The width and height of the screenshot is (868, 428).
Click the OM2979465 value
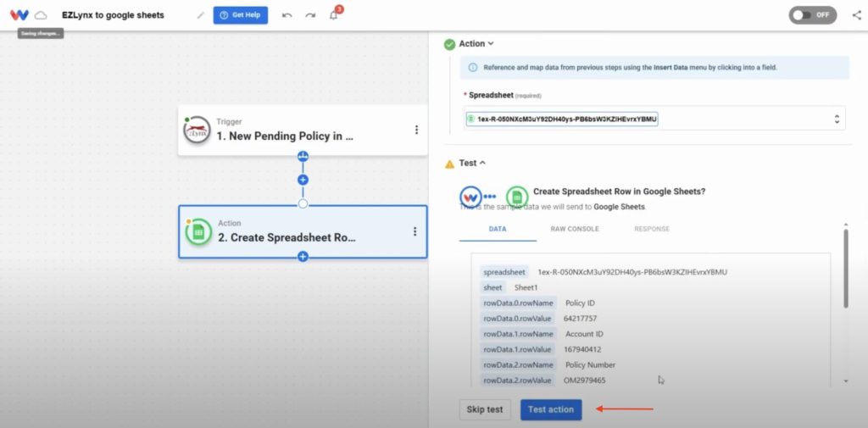pyautogui.click(x=585, y=381)
